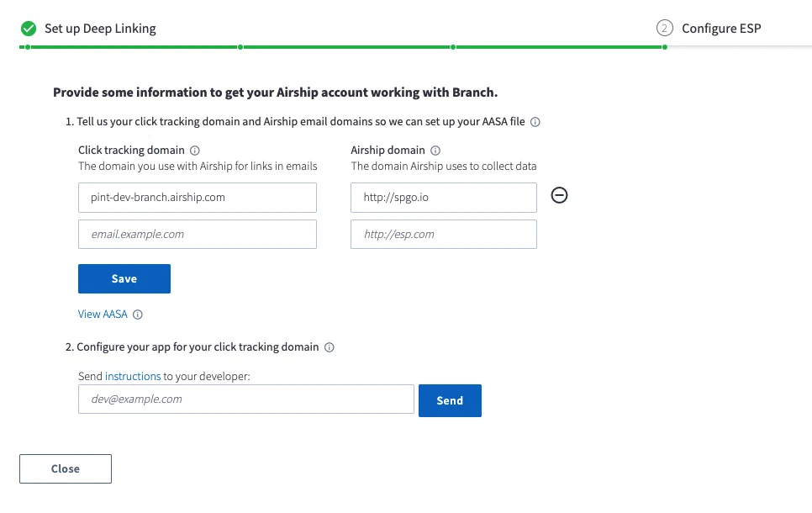Click the dev@example.com developer email field
The width and height of the screenshot is (812, 513).
[246, 399]
